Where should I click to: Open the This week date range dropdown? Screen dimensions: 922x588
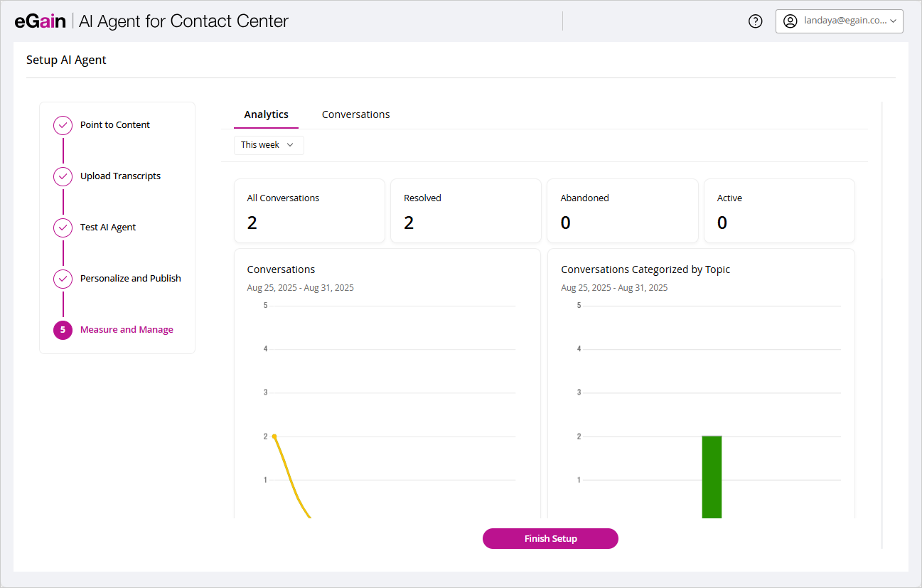coord(268,145)
